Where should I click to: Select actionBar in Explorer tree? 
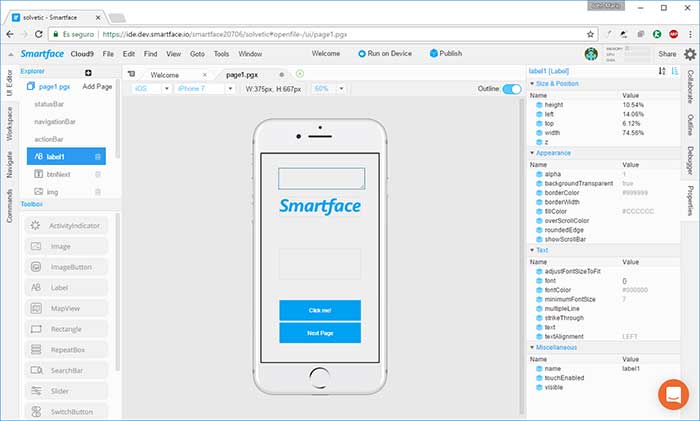[49, 139]
